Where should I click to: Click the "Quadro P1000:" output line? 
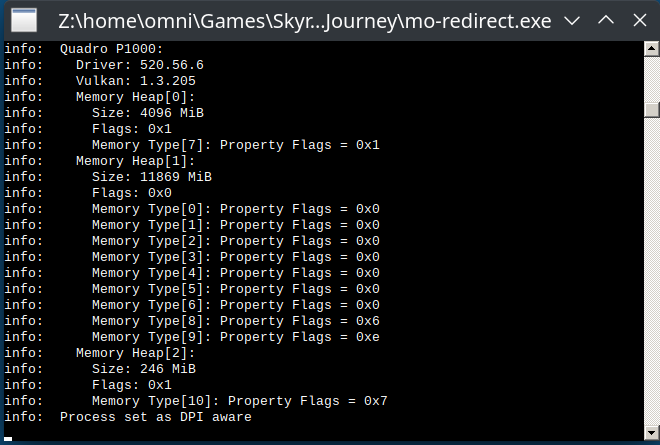[108, 49]
